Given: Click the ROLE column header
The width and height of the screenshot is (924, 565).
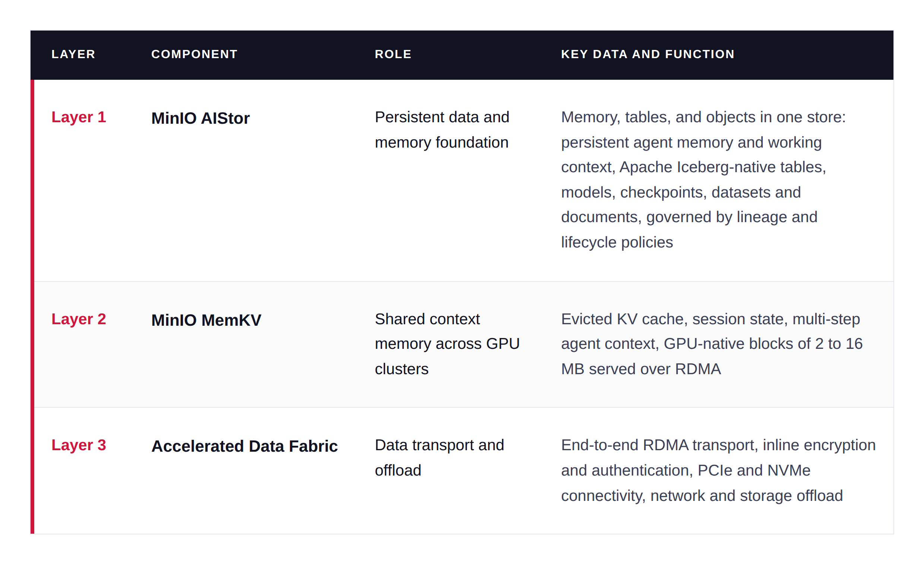Looking at the screenshot, I should point(393,54).
